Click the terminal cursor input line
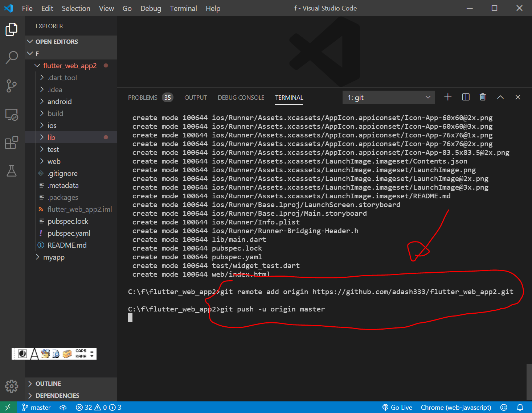 [130, 318]
